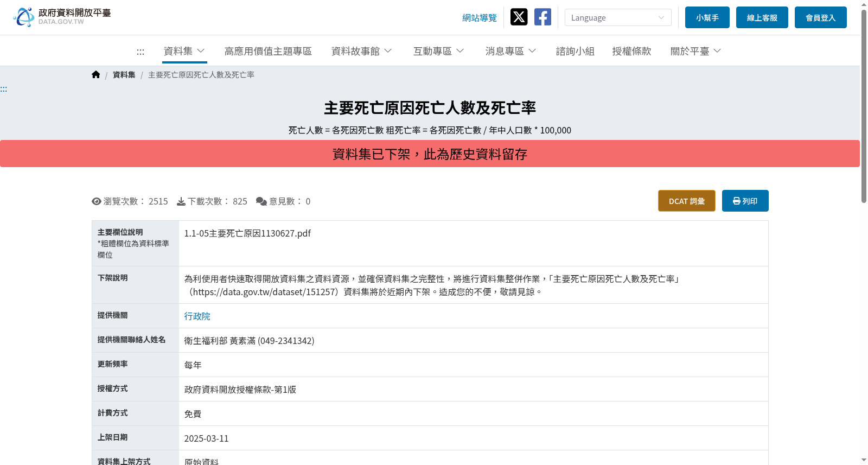Screen dimensions: 868x465
Task: Click the 線上客服 button
Action: click(762, 17)
